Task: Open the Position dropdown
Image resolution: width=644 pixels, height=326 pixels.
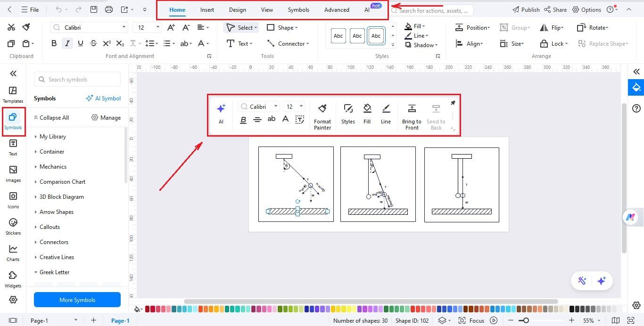Action: point(472,27)
